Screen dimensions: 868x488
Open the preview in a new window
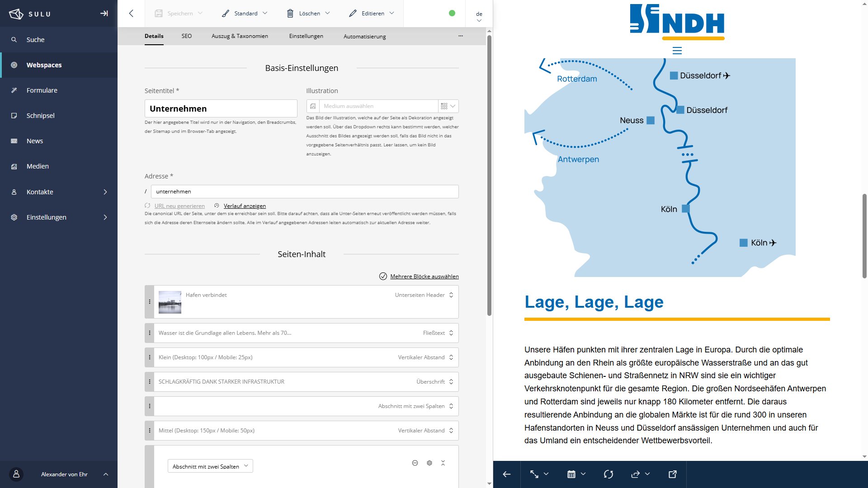click(x=672, y=474)
